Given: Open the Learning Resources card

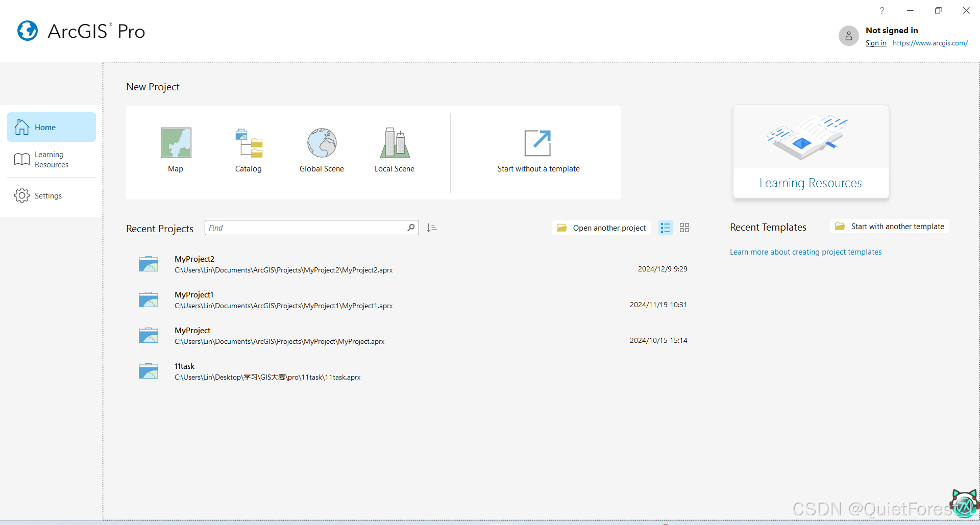Looking at the screenshot, I should click(x=811, y=152).
